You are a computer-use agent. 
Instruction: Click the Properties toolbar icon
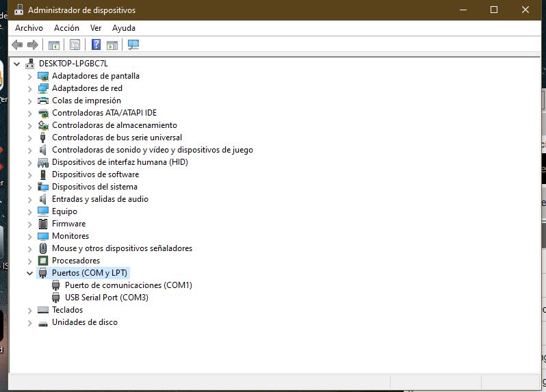[75, 44]
